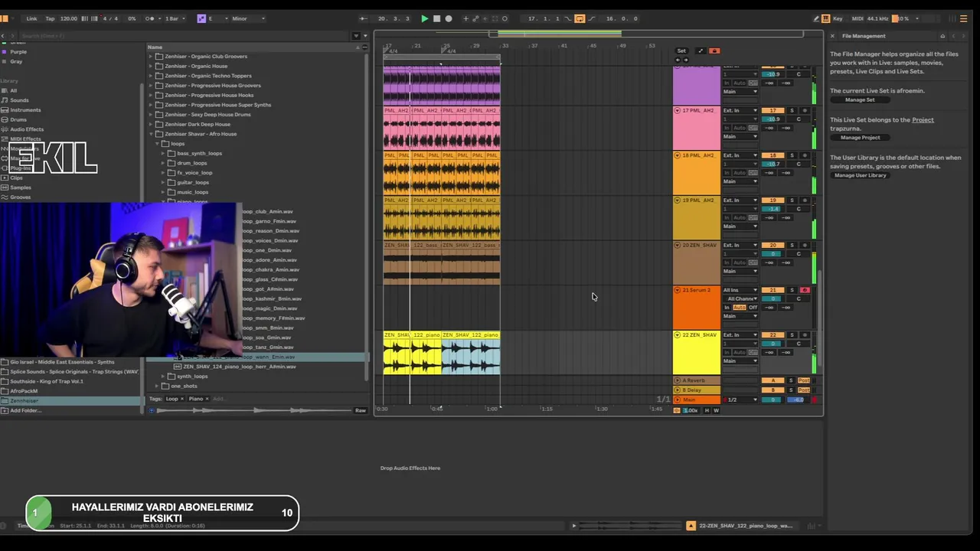Open Main output dropdown on track 22
Image resolution: width=980 pixels, height=551 pixels.
pos(740,361)
